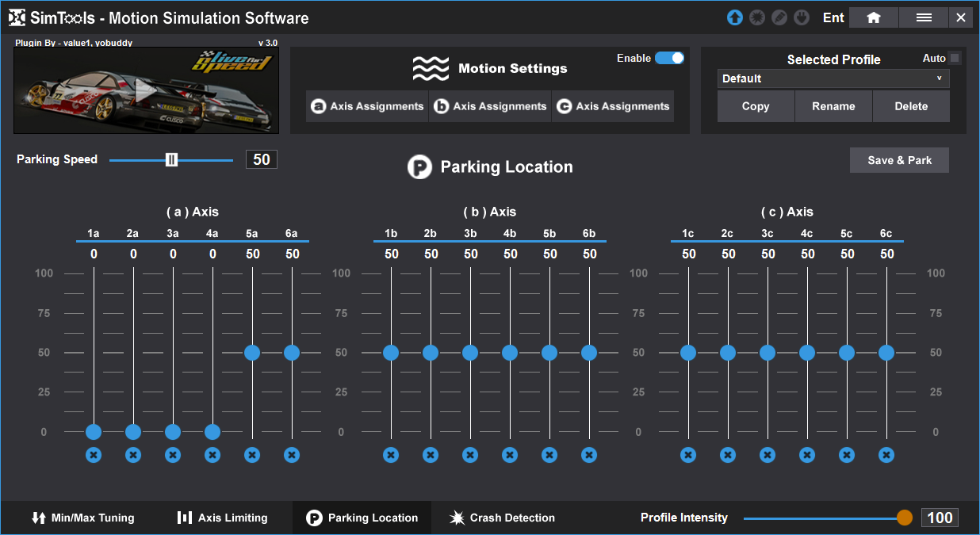Open the (c) Axis Assignments
This screenshot has height=535, width=980.
click(x=613, y=106)
